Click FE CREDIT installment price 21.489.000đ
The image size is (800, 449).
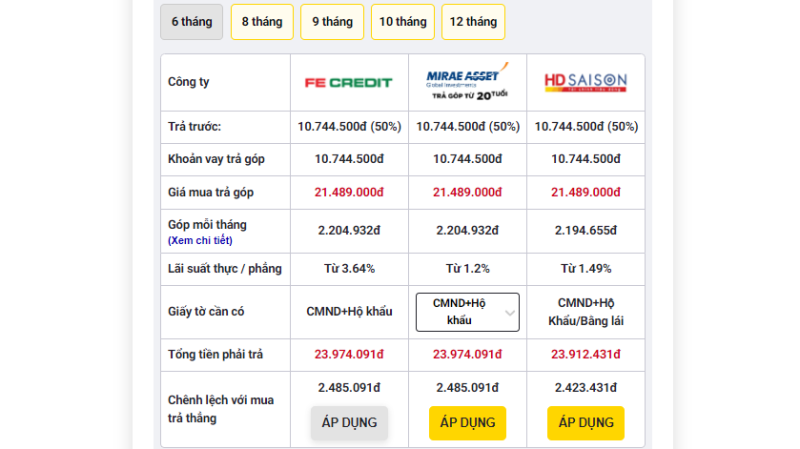(349, 192)
